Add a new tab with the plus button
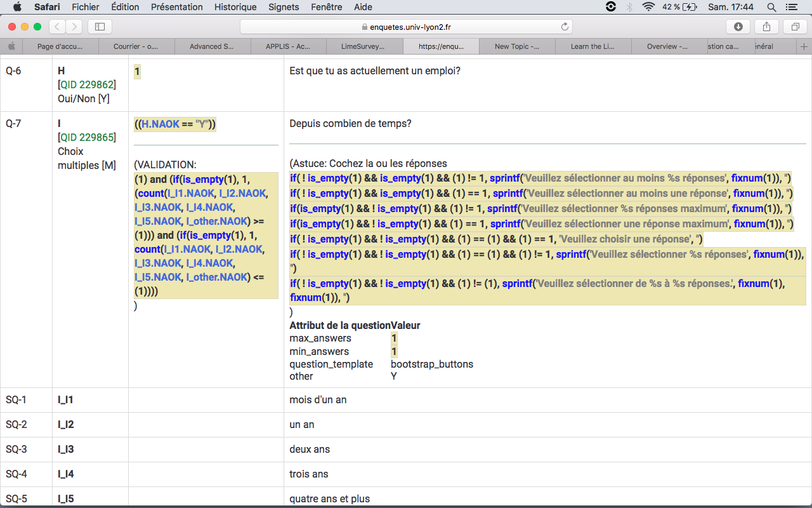This screenshot has width=812, height=508. click(x=804, y=46)
